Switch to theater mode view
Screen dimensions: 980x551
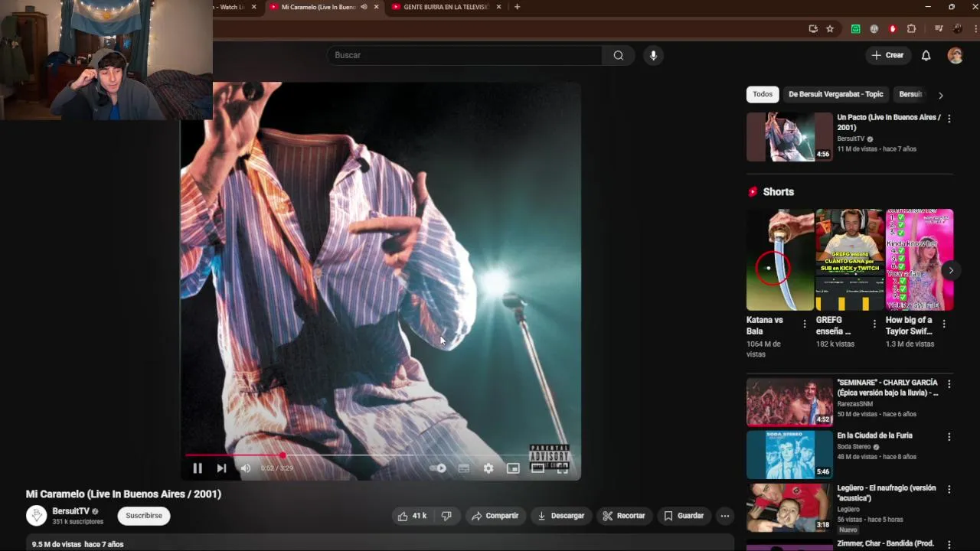tap(537, 468)
